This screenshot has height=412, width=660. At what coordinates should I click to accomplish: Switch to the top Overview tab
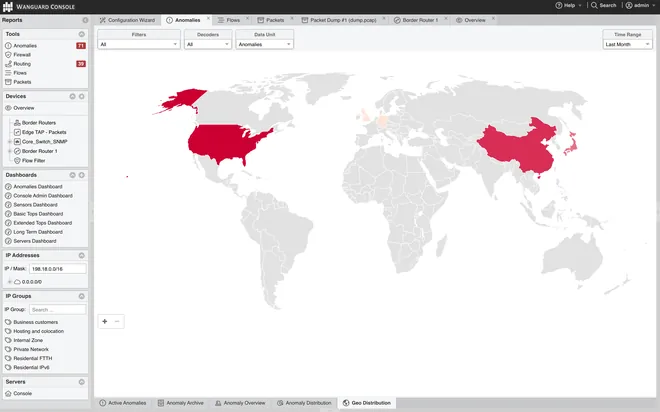(x=471, y=20)
